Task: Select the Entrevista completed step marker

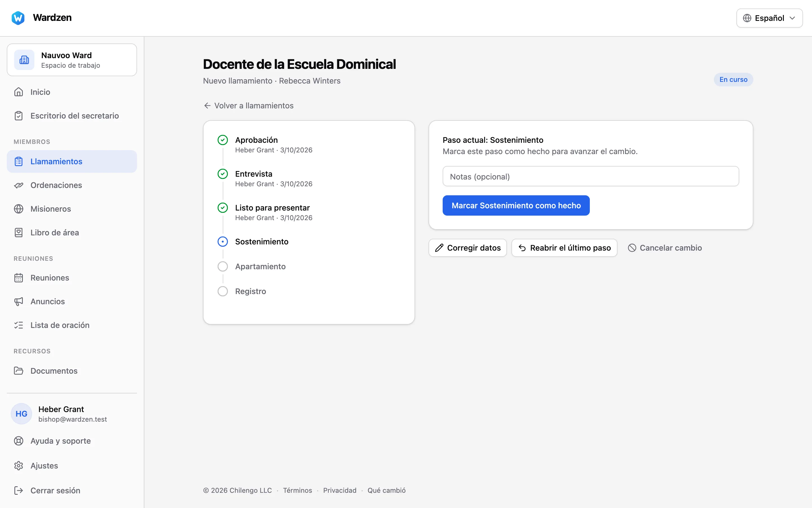Action: tap(223, 174)
